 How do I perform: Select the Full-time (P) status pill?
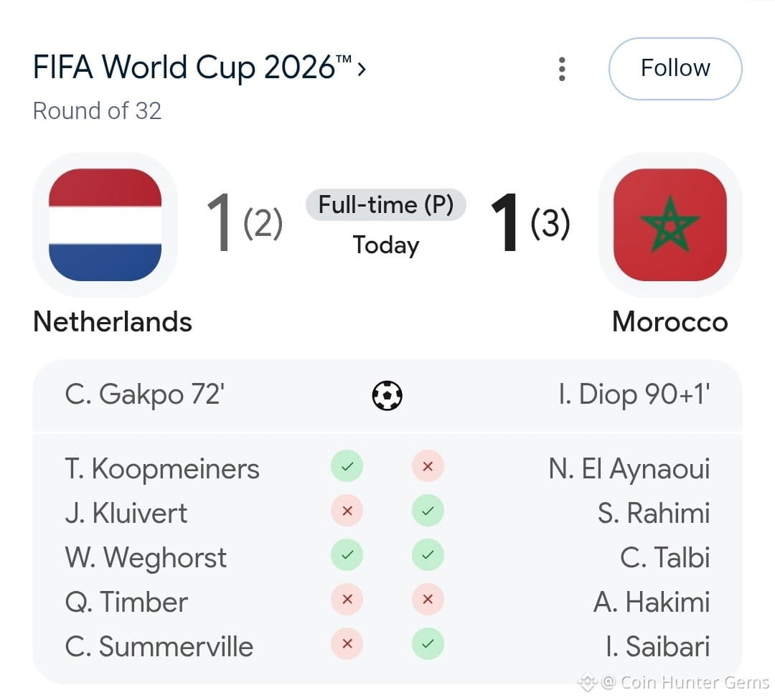[385, 204]
